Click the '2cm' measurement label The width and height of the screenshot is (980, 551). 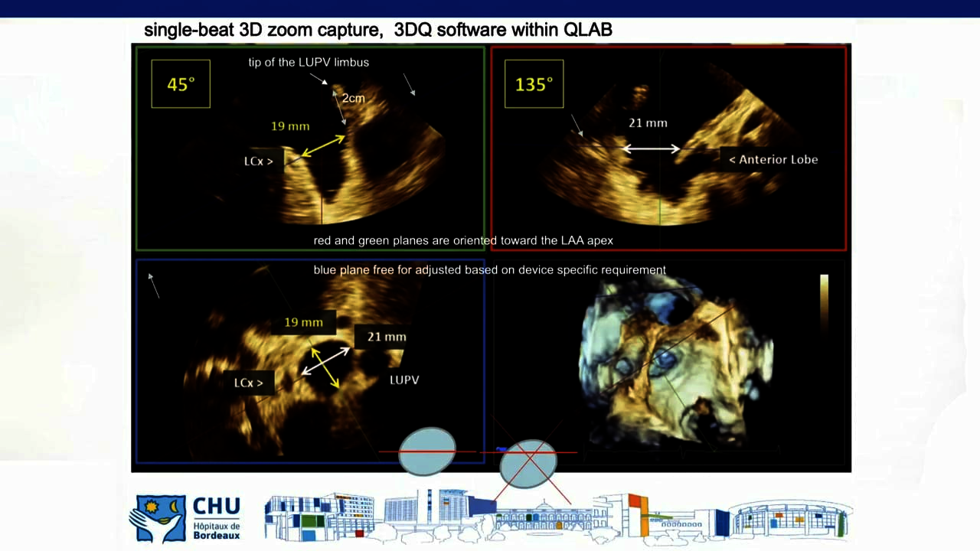[353, 98]
